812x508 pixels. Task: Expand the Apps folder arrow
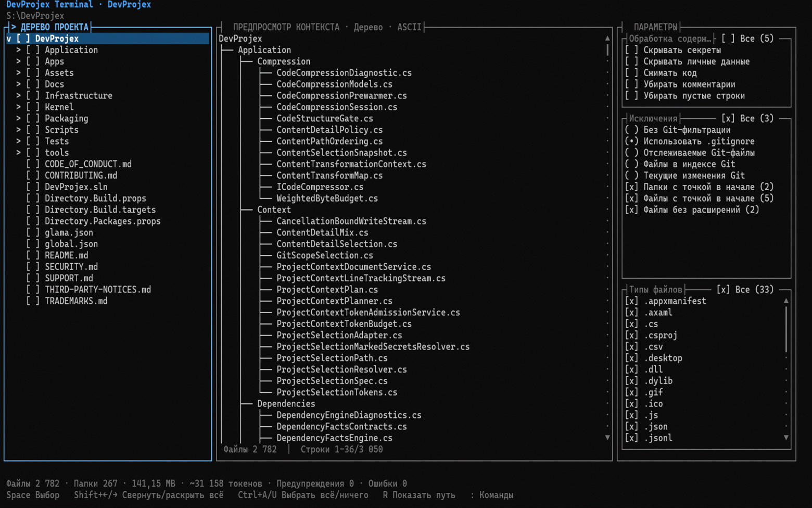coord(18,61)
